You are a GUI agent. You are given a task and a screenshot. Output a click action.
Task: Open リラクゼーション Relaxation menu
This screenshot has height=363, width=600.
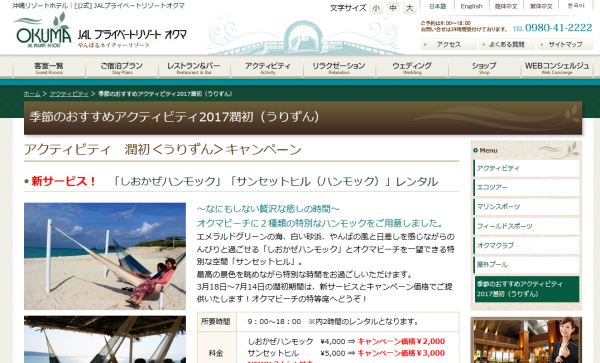coord(339,68)
